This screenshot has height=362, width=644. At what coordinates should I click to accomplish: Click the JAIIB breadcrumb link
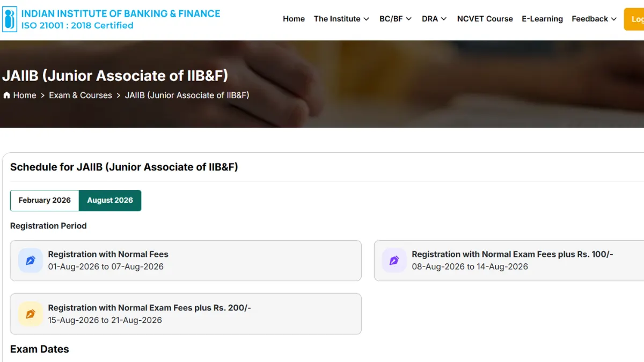point(187,95)
